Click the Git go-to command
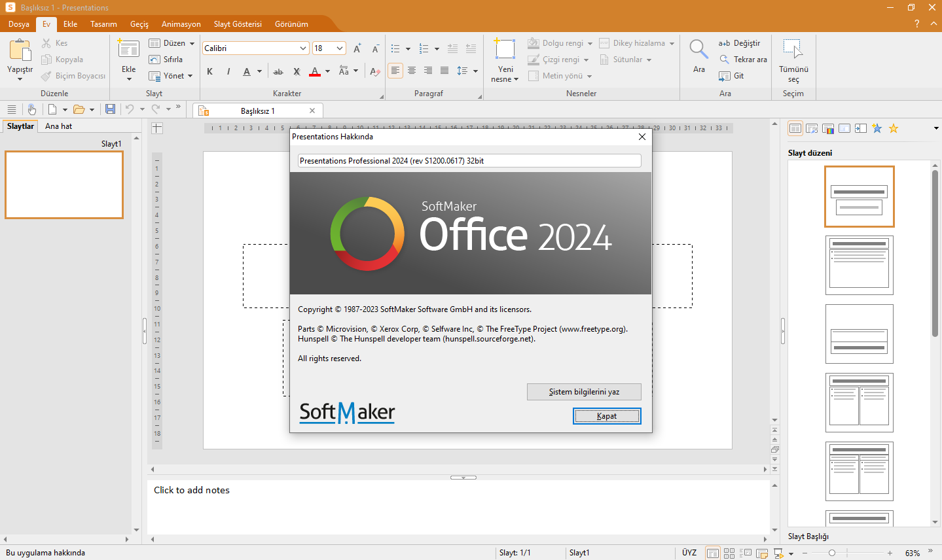The width and height of the screenshot is (942, 560). click(x=731, y=76)
